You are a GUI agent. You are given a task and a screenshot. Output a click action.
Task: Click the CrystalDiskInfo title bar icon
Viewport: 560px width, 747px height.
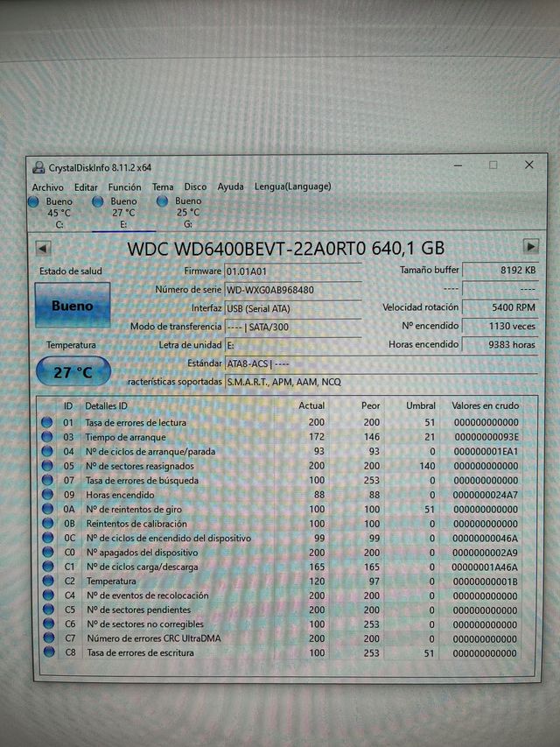coord(38,167)
